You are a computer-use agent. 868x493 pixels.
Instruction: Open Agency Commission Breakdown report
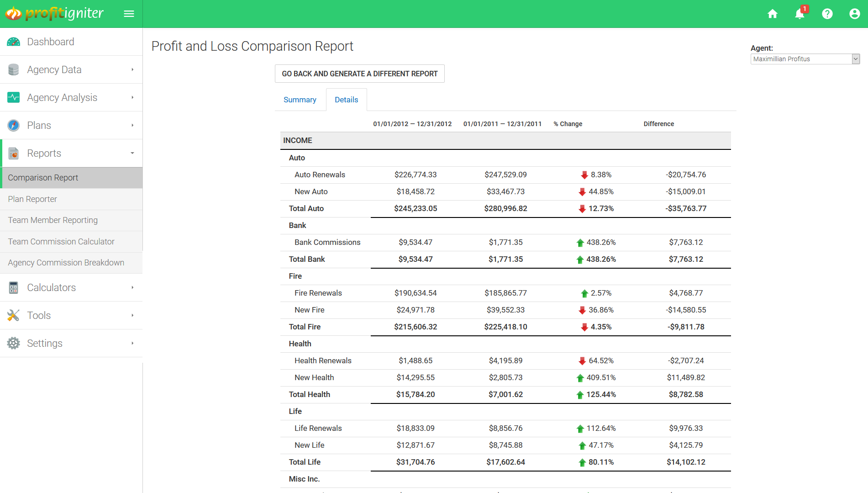pos(66,263)
